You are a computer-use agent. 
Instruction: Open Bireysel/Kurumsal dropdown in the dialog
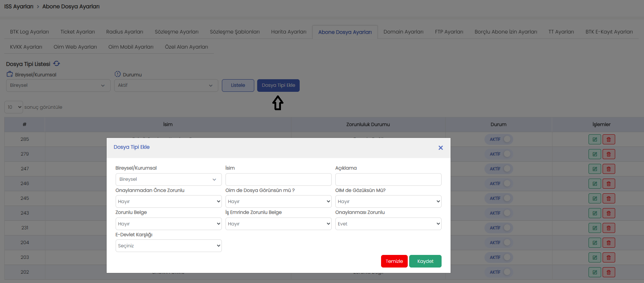coord(169,179)
